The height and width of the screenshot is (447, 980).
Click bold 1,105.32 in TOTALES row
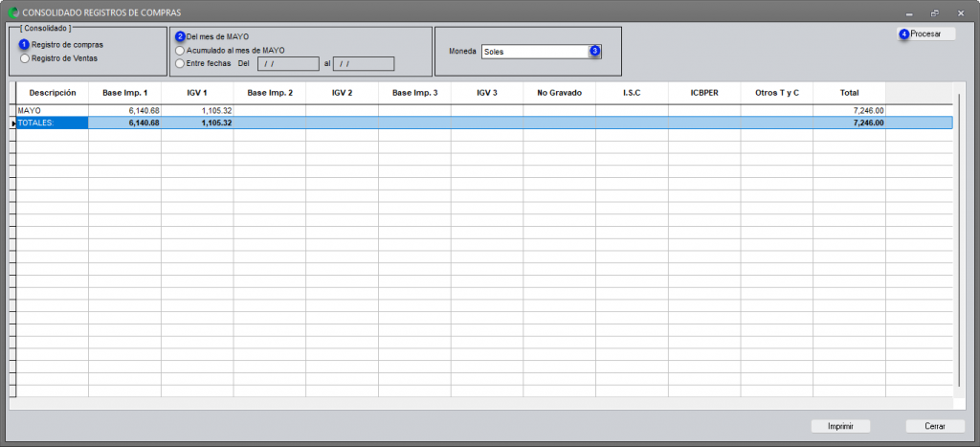tap(216, 123)
